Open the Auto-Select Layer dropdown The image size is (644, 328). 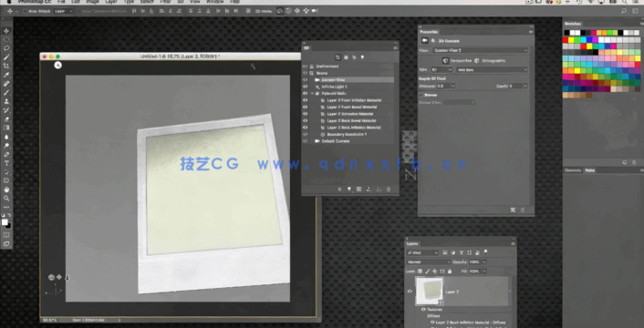(63, 12)
